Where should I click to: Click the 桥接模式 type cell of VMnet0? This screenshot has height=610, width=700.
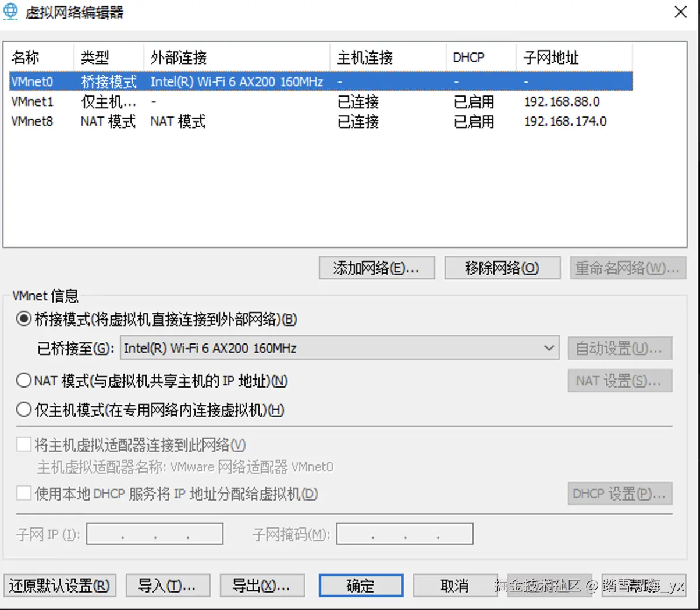(x=108, y=81)
